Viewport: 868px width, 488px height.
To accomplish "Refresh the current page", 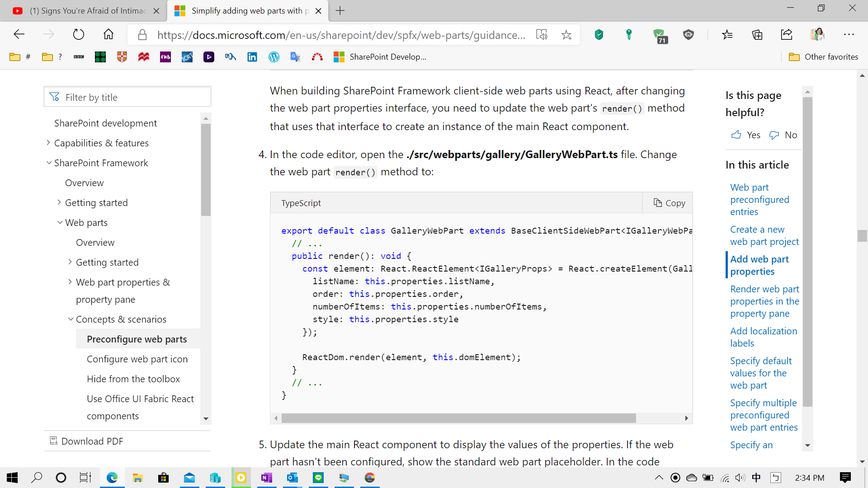I will 78,34.
